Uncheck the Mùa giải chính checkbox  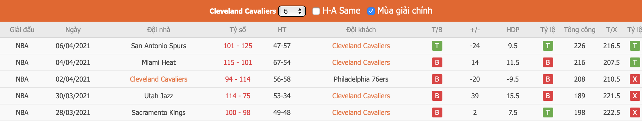[371, 11]
